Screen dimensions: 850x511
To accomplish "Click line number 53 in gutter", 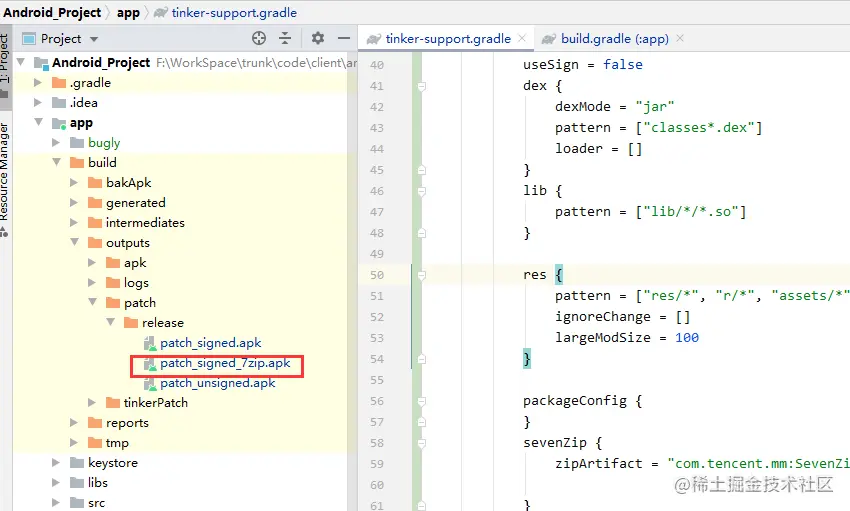I will [x=377, y=338].
